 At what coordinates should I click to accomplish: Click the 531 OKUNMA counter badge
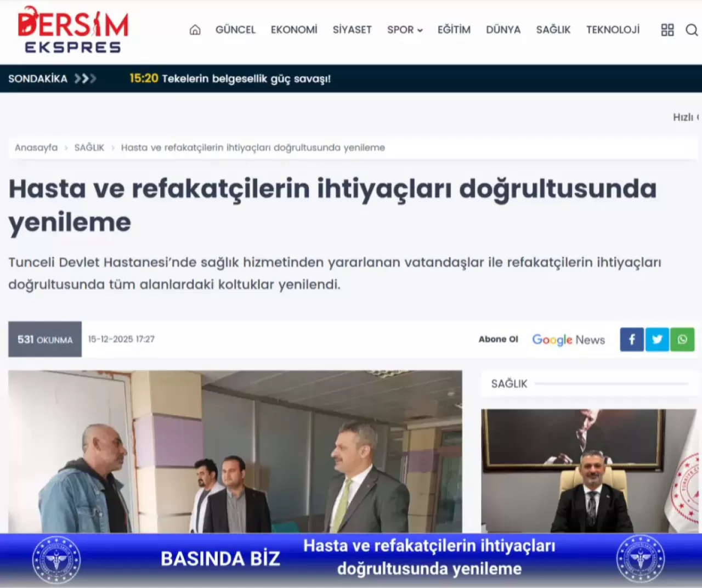tap(44, 339)
